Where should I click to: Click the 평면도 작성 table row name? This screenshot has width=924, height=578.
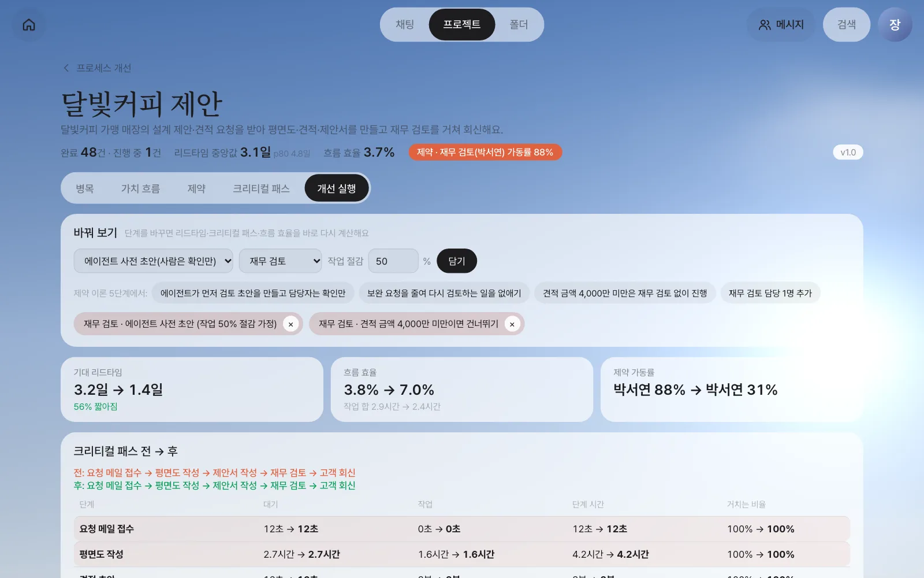pos(102,554)
